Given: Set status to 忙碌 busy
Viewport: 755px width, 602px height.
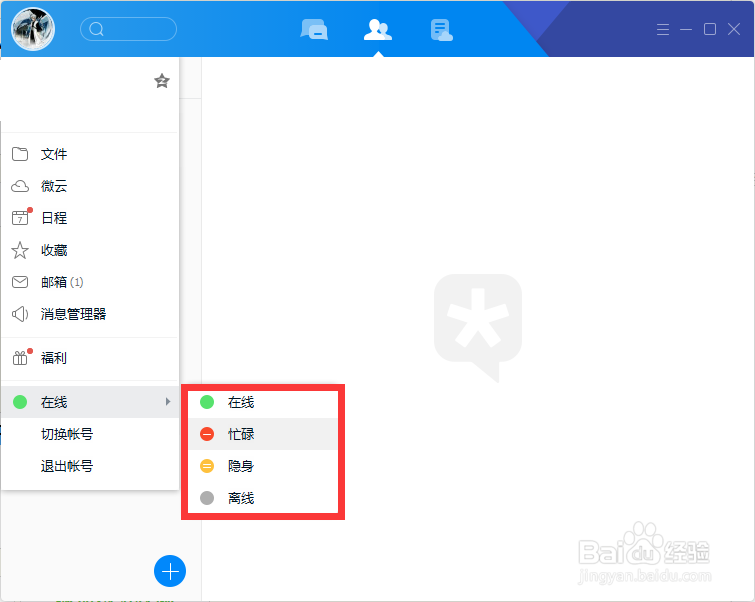Looking at the screenshot, I should 263,434.
